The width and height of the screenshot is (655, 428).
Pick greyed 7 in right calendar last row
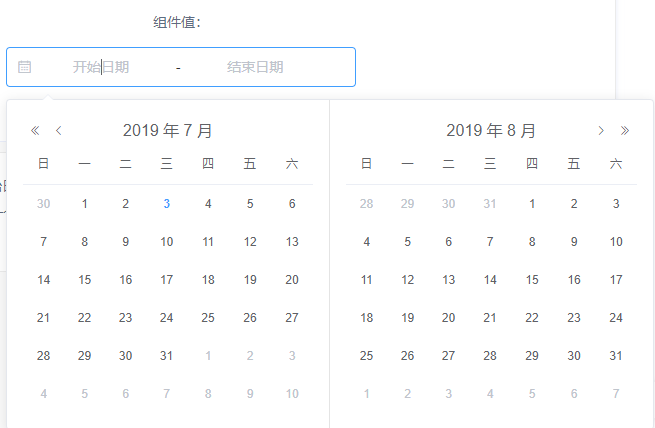(616, 394)
